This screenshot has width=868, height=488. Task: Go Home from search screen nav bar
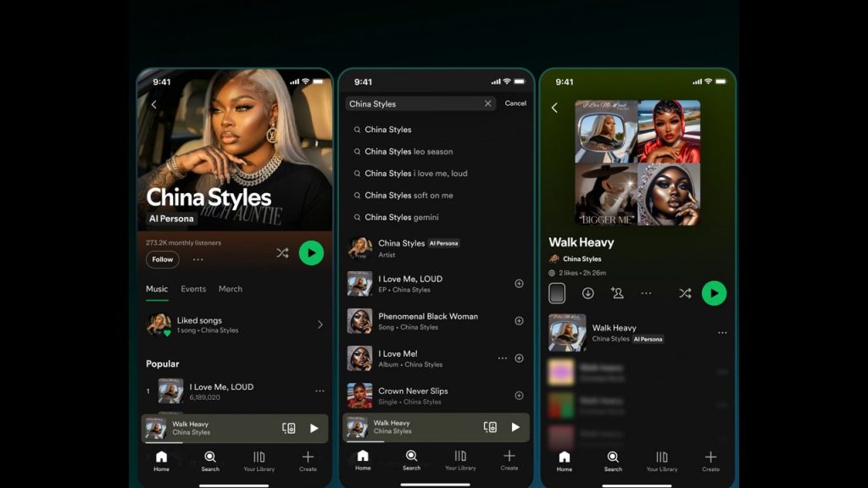pos(363,460)
